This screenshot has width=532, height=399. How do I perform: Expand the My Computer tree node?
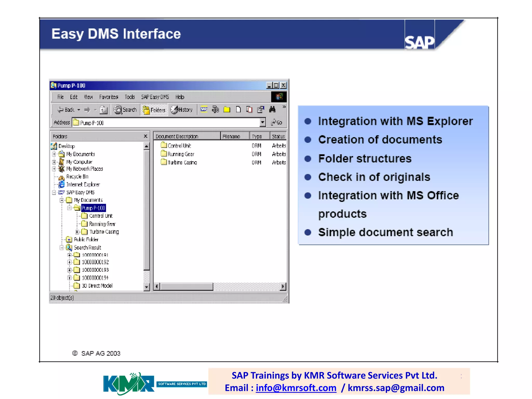click(x=54, y=162)
